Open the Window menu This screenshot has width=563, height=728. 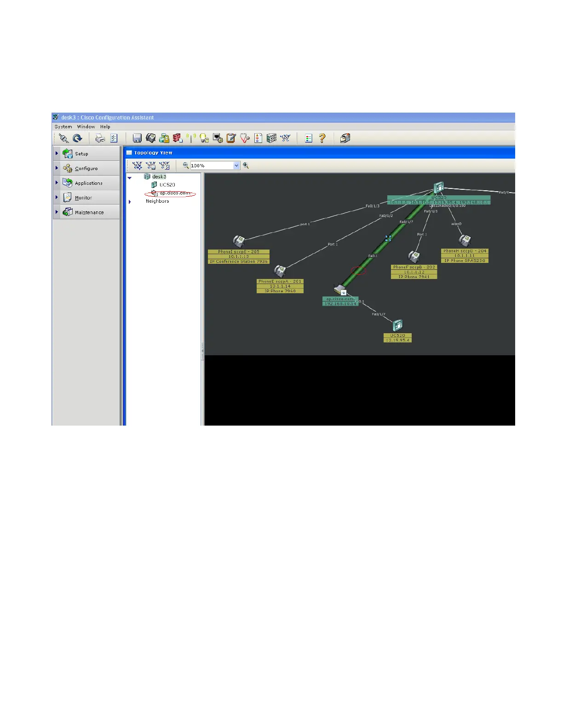86,127
